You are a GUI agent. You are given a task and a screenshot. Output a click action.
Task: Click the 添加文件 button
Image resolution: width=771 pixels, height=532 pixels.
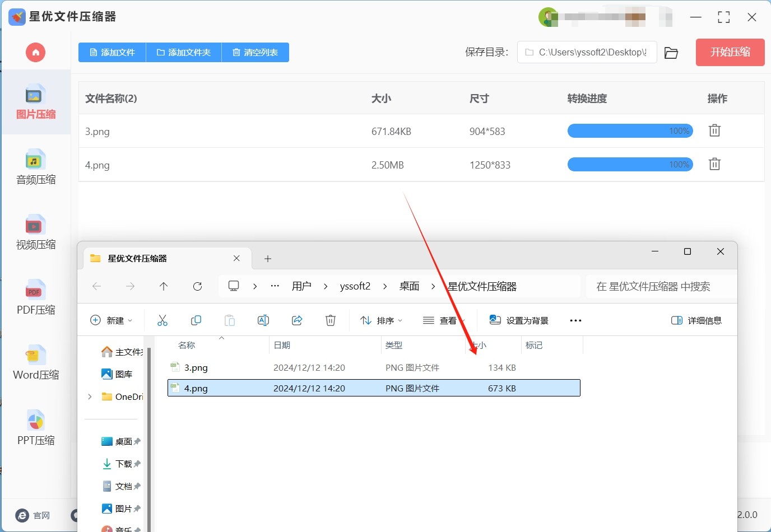click(112, 53)
